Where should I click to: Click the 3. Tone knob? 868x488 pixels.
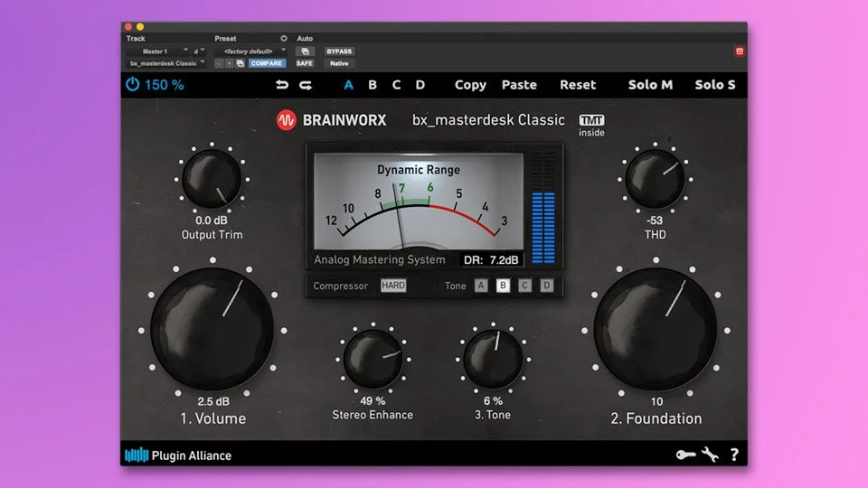point(493,360)
